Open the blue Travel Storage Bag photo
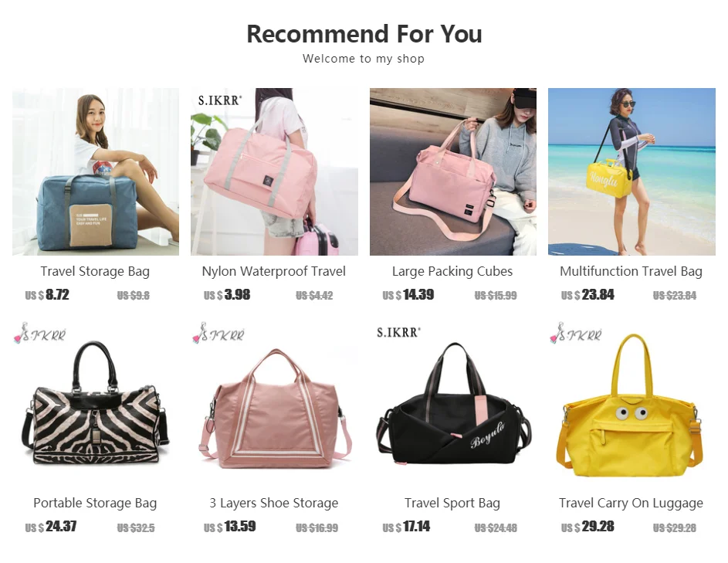This screenshot has height=563, width=728. (96, 171)
